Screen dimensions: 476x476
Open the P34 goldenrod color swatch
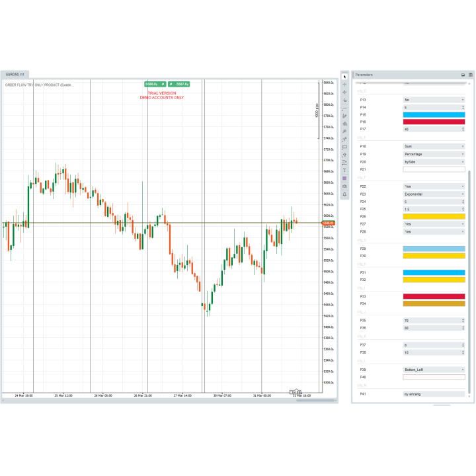tap(434, 304)
